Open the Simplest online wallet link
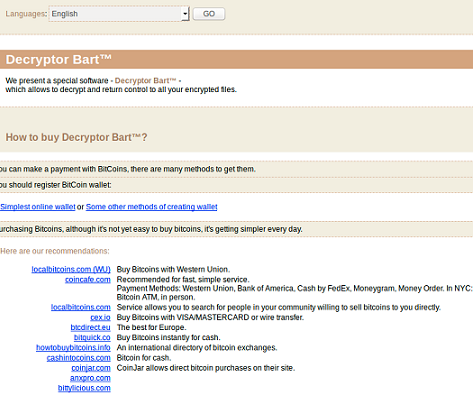This screenshot has height=395, width=473. [x=38, y=207]
